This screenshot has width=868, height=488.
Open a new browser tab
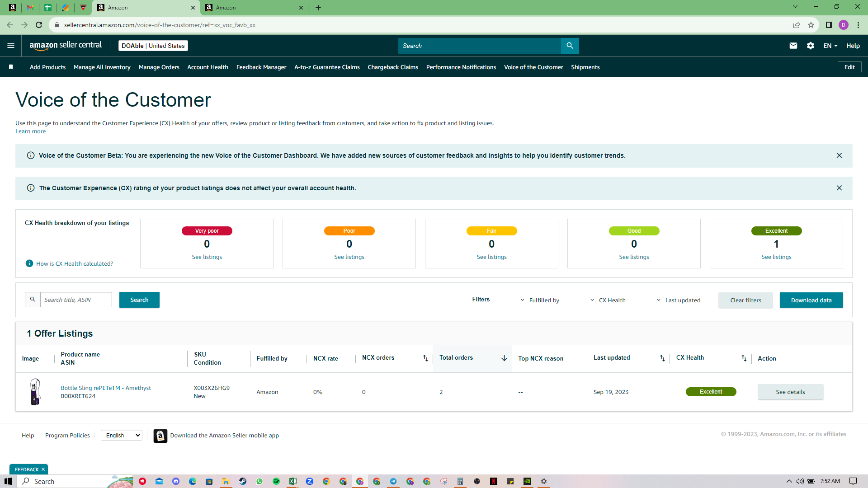[318, 8]
